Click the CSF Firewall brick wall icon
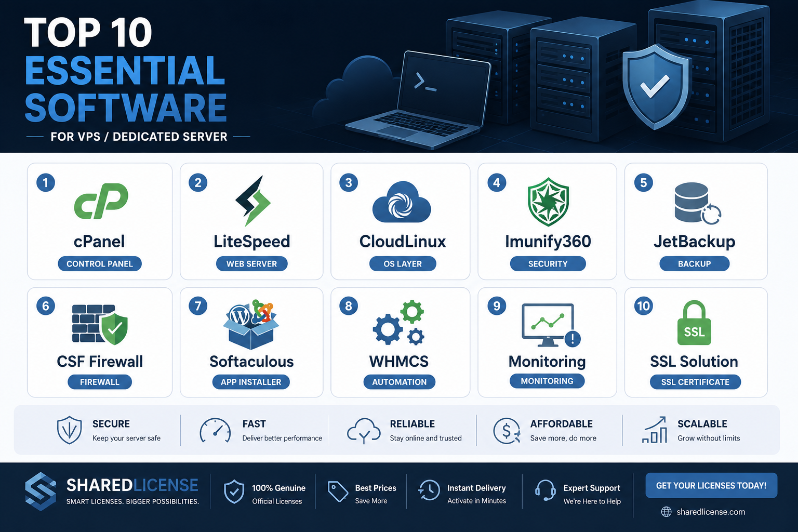The width and height of the screenshot is (798, 532). coord(100,324)
